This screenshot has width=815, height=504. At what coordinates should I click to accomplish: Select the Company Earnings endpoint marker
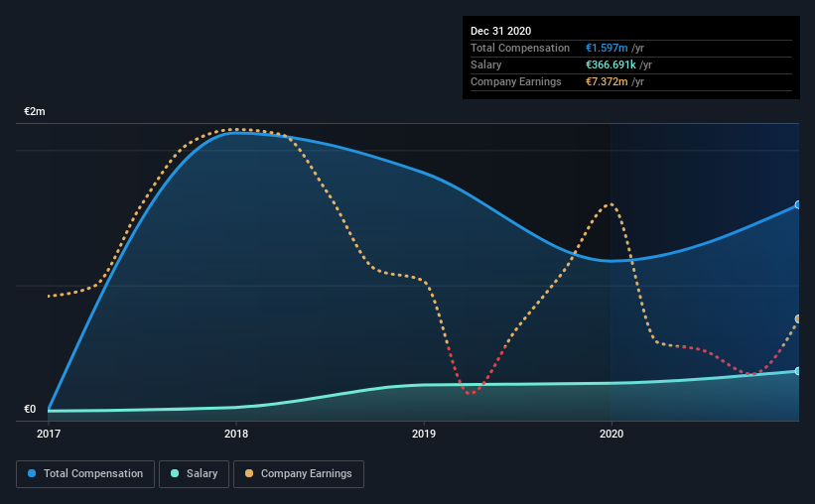click(797, 319)
